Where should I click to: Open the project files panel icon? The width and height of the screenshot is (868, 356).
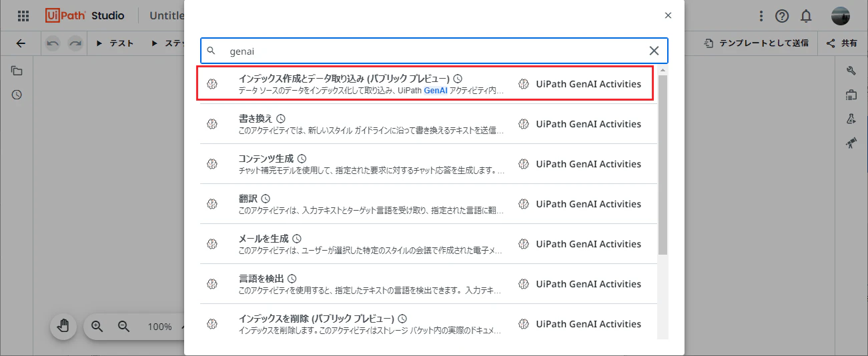[17, 71]
